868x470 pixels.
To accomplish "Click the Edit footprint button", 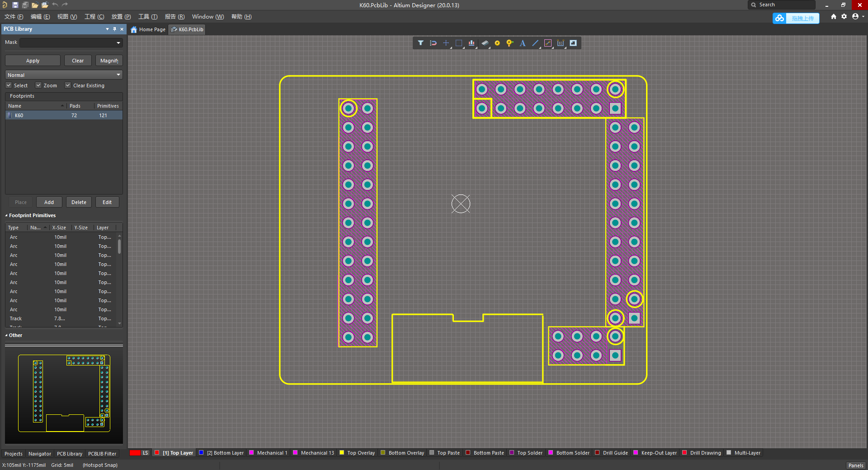I will tap(107, 202).
